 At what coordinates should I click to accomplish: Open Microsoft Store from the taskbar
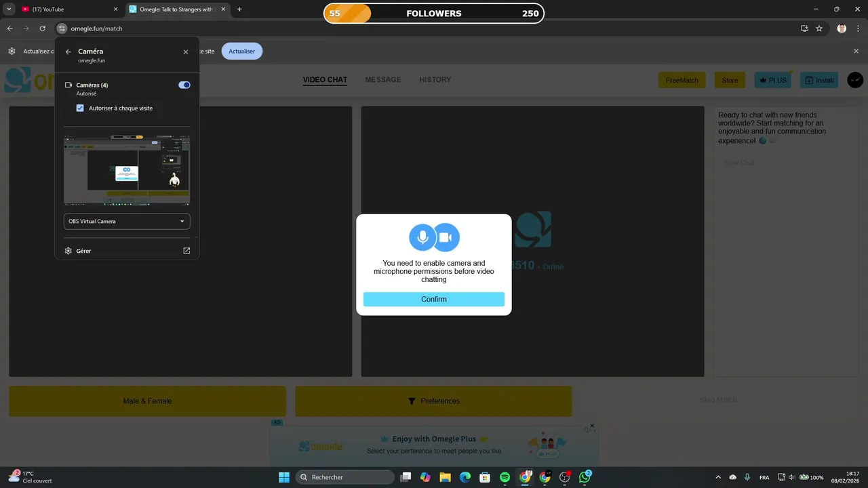485,477
